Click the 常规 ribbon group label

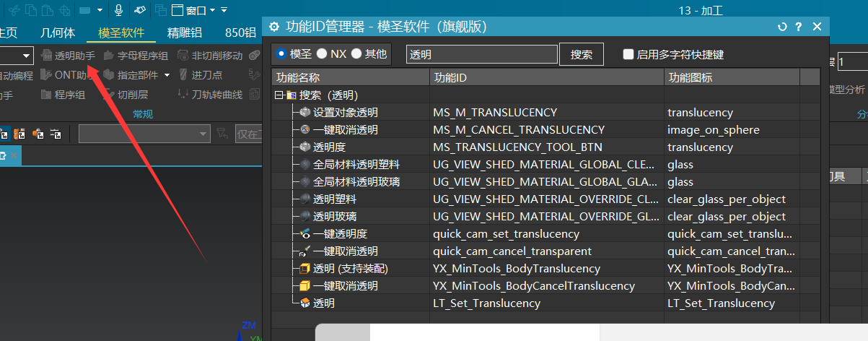tap(143, 114)
